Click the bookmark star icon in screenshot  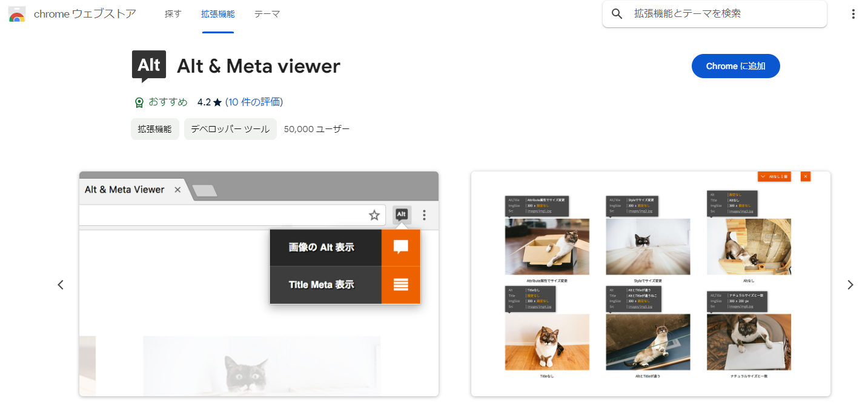374,215
